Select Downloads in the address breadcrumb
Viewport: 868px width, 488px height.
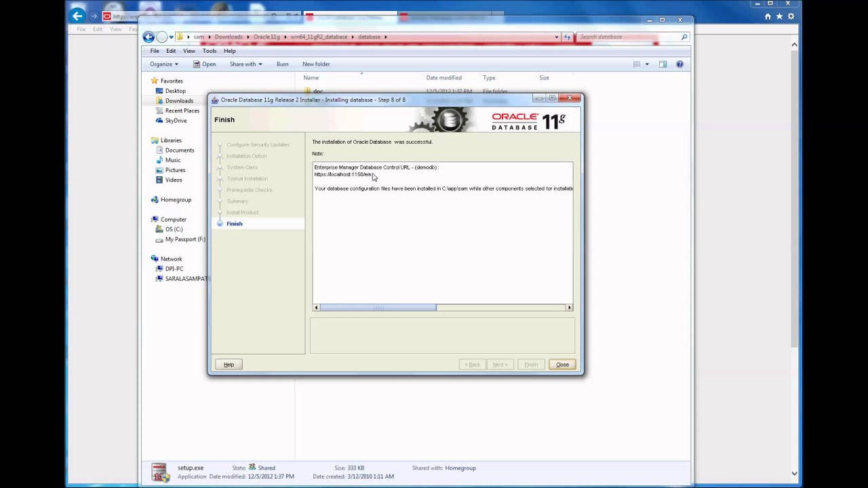229,37
